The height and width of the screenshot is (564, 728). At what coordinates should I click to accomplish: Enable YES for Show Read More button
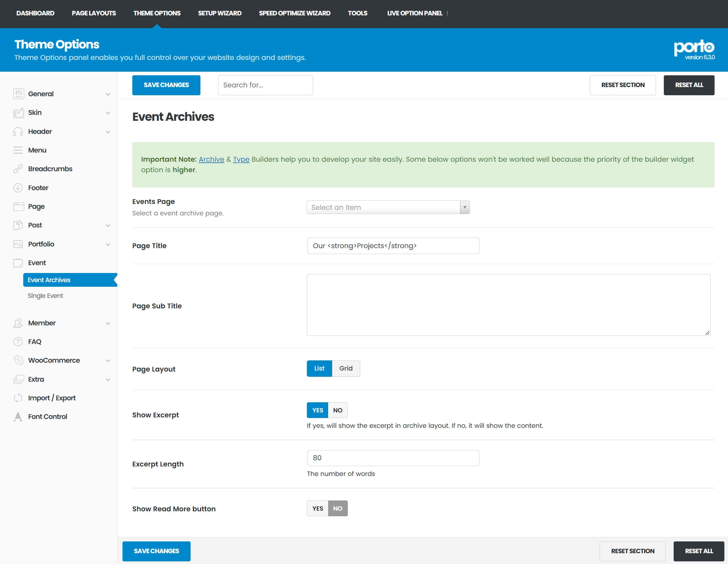tap(317, 509)
